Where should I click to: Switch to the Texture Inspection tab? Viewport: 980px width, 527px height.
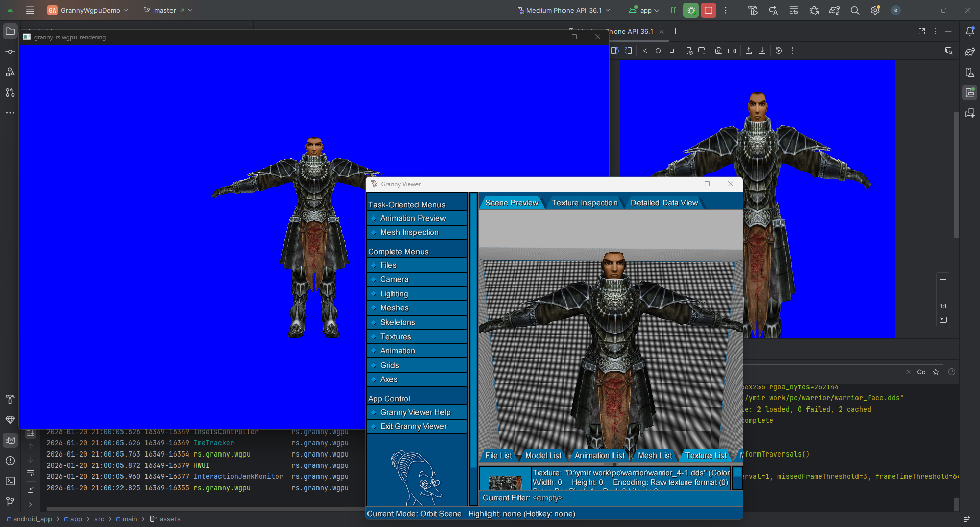click(584, 203)
